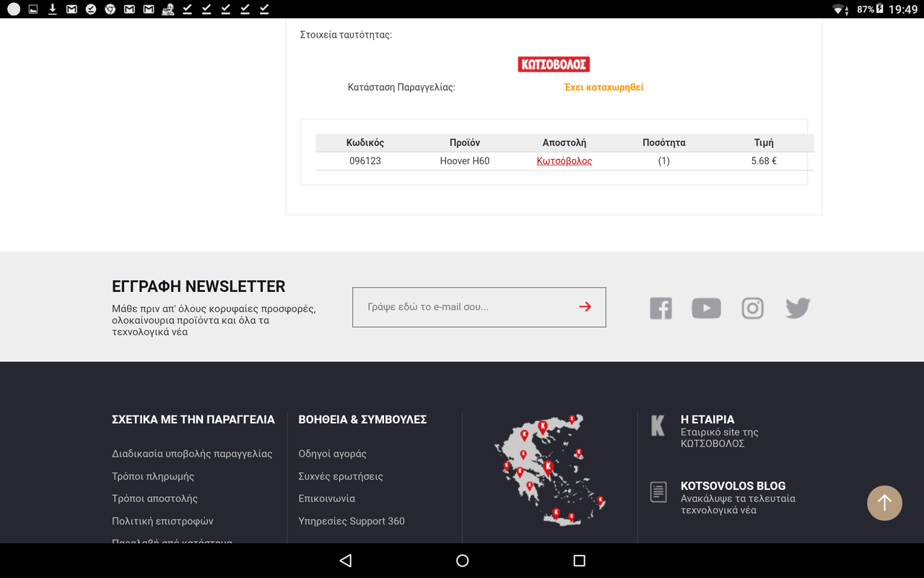Click the ΒΟΗΘΕΙΑ & ΣΥΜΒΟΥΛΕΣ heading
This screenshot has width=924, height=578.
point(362,419)
